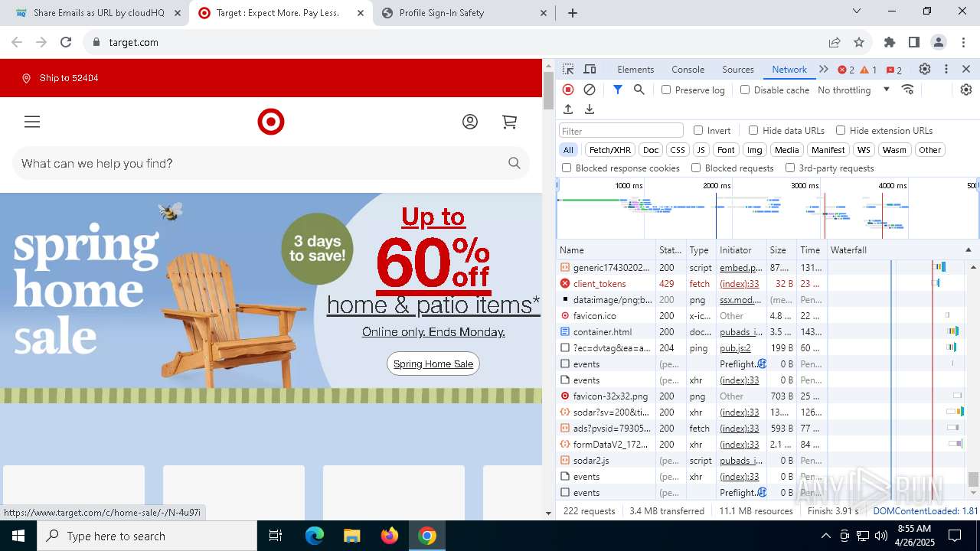980x551 pixels.
Task: Open Microsoft Edge from the taskbar
Action: pos(315,536)
